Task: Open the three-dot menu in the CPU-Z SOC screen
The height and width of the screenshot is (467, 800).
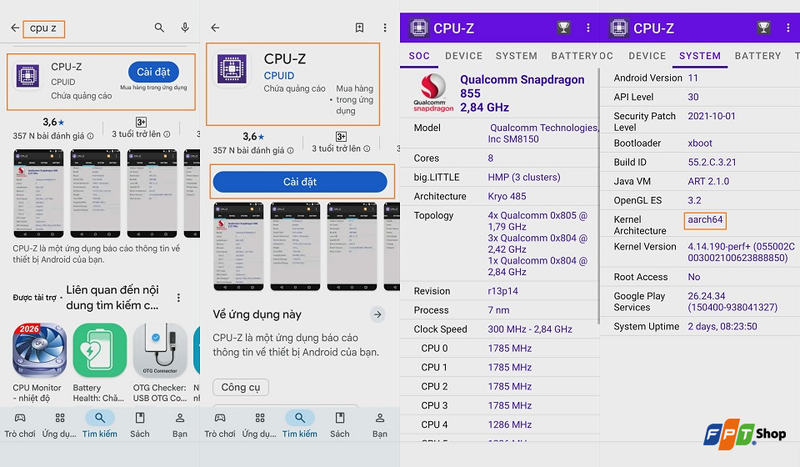Action: pyautogui.click(x=588, y=28)
